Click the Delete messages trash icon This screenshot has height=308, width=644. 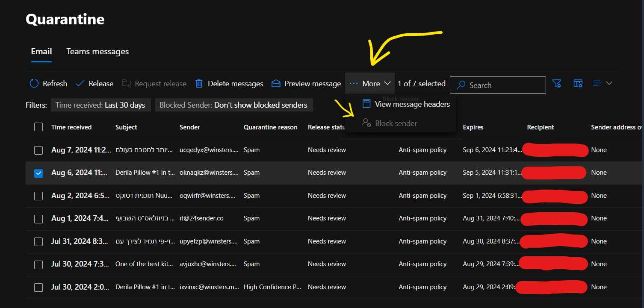199,84
